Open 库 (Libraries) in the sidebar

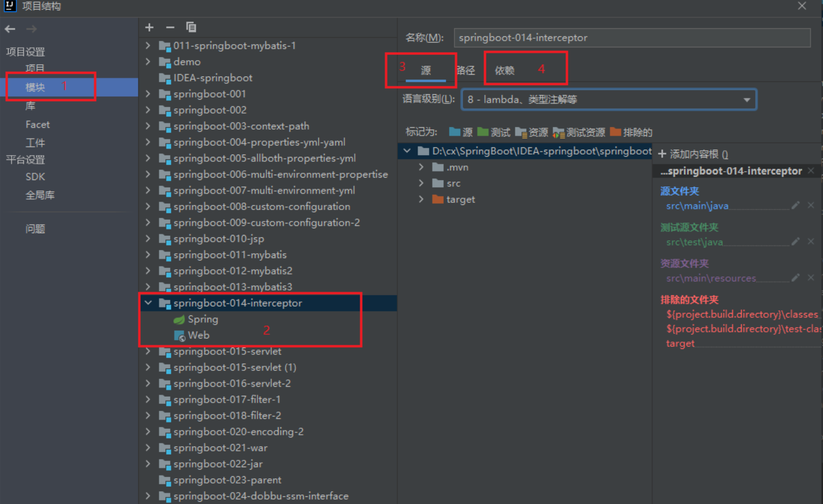[30, 106]
